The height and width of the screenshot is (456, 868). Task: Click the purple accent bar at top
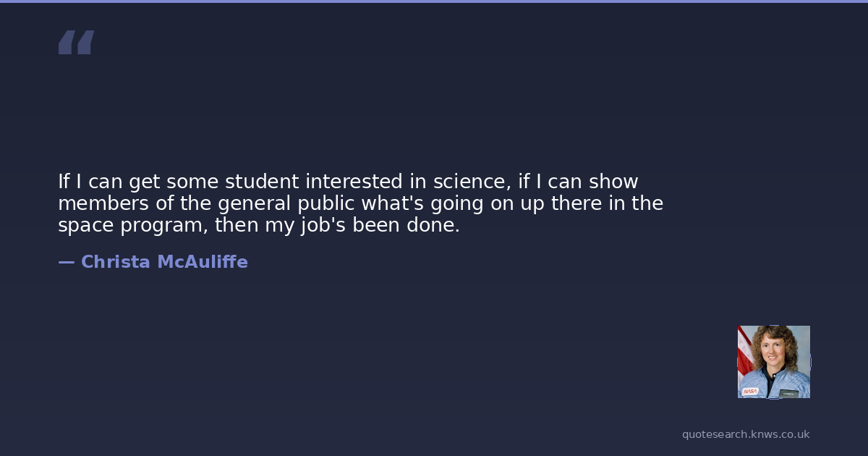(434, 1)
